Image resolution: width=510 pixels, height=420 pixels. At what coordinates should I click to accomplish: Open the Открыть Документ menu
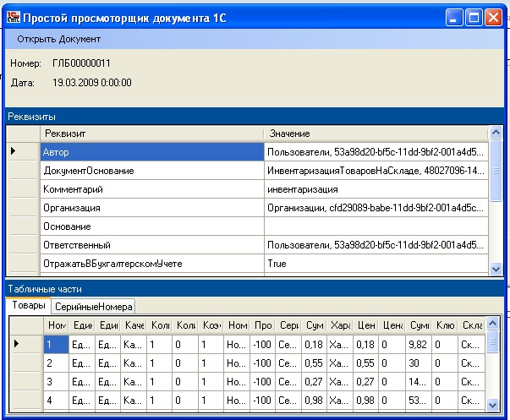click(59, 39)
